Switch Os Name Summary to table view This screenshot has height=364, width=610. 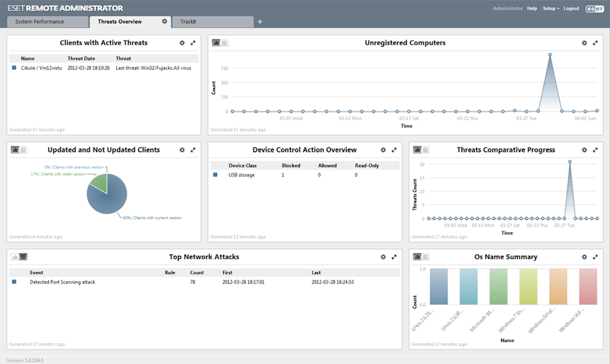[426, 256]
